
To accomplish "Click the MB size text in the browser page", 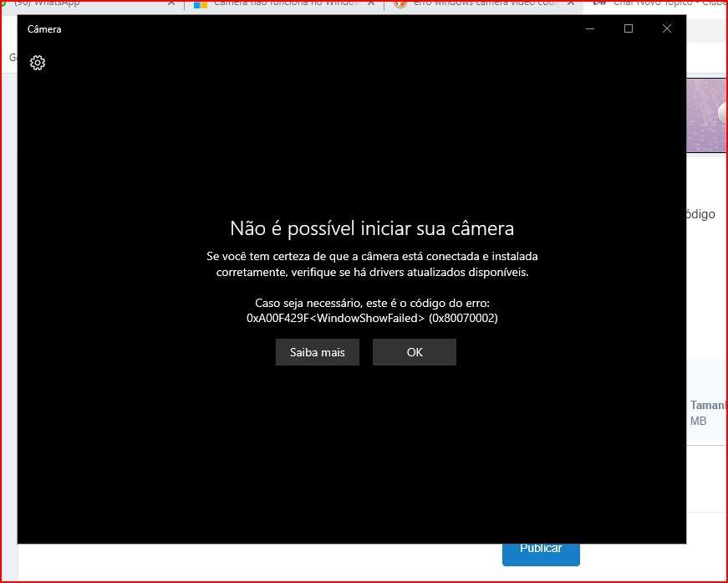I will (698, 422).
